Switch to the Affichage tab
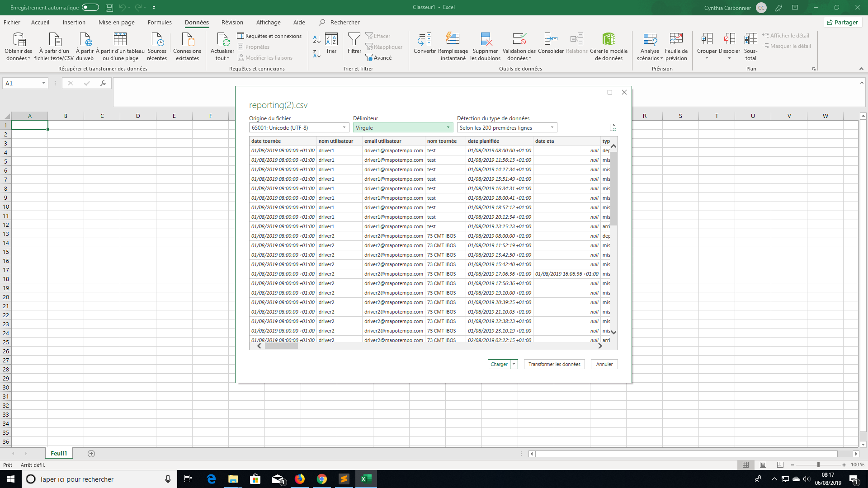Viewport: 868px width, 488px height. coord(268,22)
